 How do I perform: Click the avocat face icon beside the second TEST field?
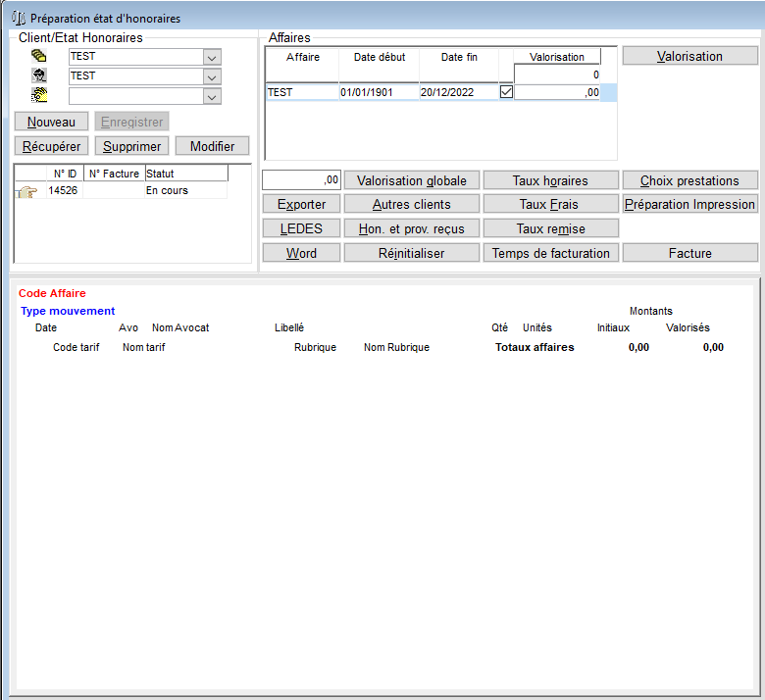[39, 75]
